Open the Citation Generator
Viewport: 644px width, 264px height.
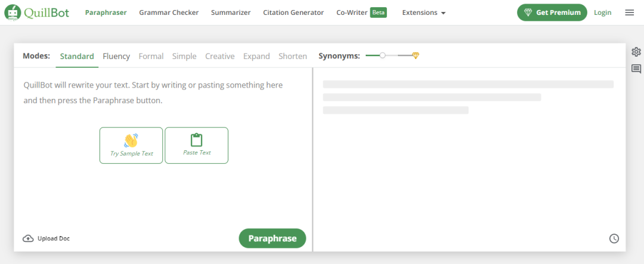click(293, 13)
